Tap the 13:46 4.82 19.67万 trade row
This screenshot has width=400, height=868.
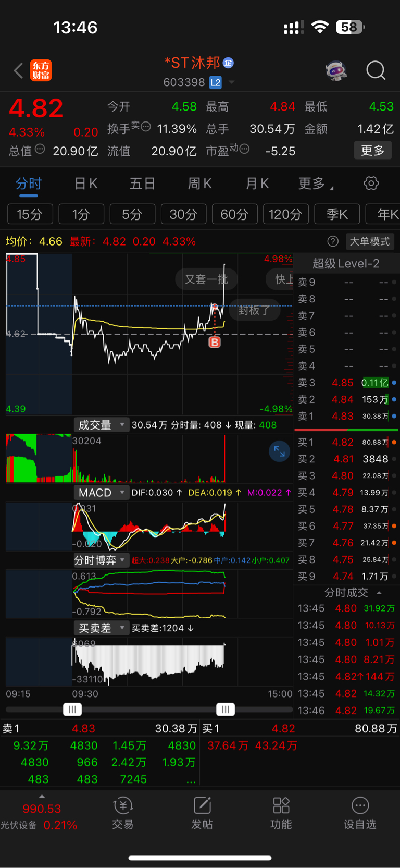pos(347,710)
